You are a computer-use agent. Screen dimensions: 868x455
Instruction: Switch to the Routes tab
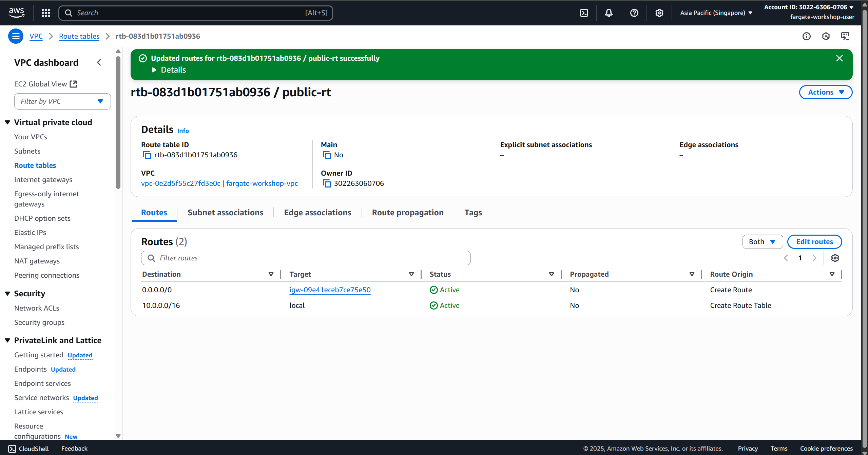[154, 213]
